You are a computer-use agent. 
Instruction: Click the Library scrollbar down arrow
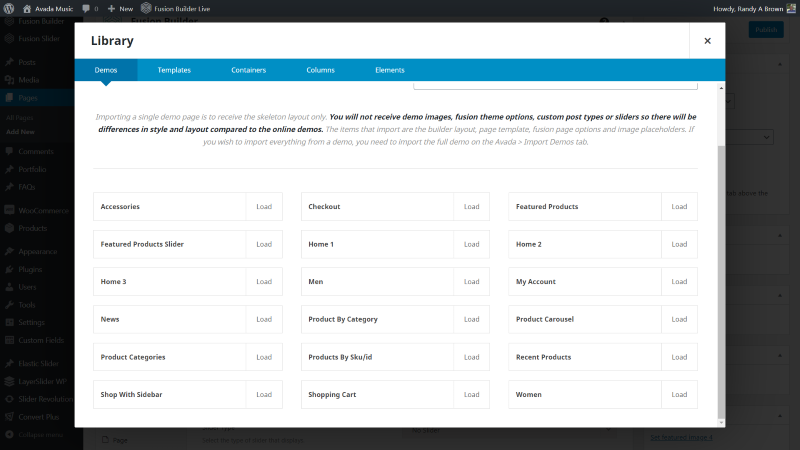721,422
